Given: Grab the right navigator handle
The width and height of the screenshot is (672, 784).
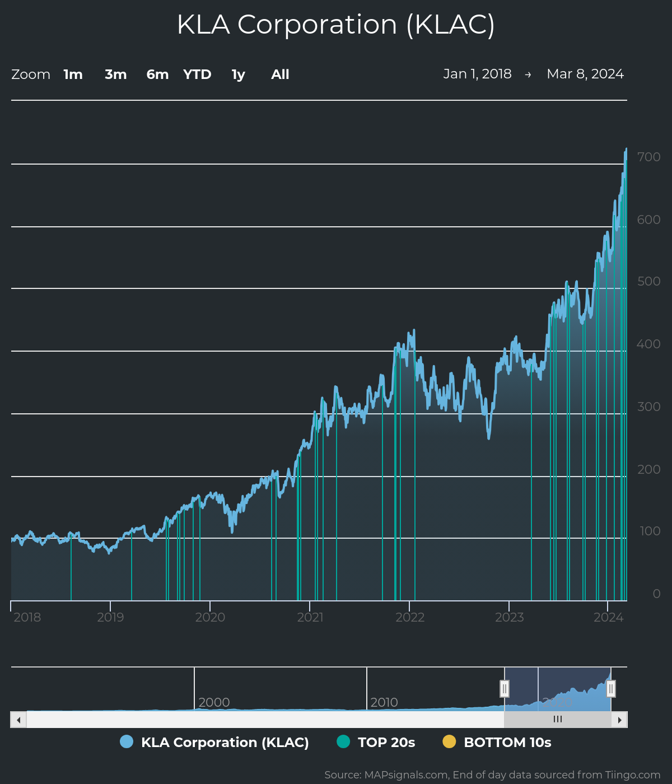Looking at the screenshot, I should pos(611,688).
